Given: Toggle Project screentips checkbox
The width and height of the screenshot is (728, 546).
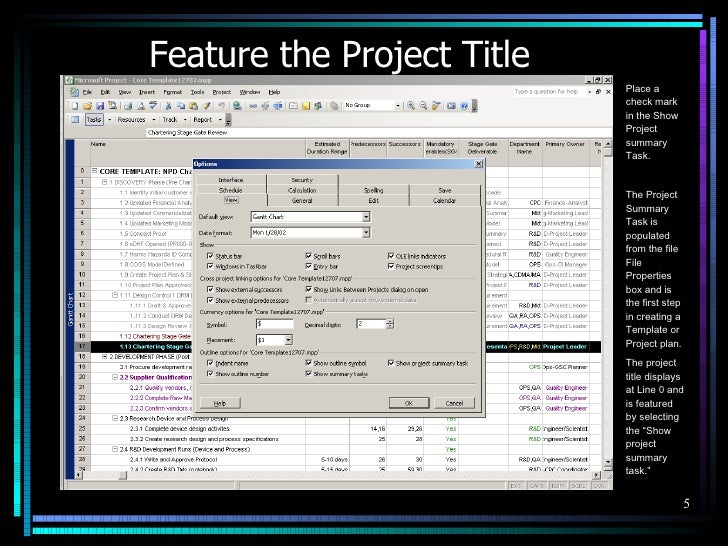Looking at the screenshot, I should [390, 266].
